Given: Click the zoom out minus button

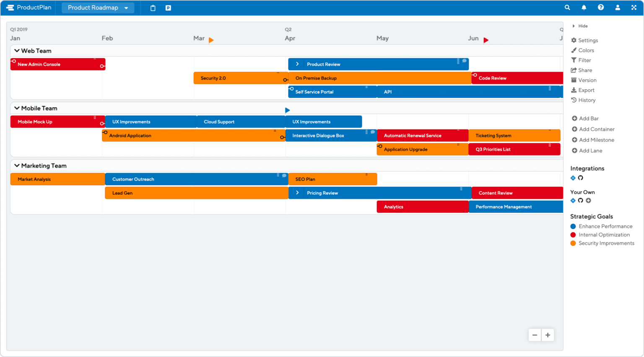Looking at the screenshot, I should pyautogui.click(x=534, y=335).
